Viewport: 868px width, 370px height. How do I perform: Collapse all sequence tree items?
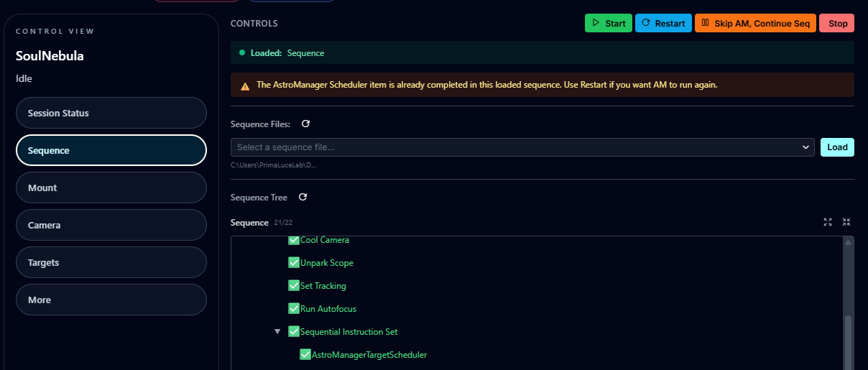coord(846,223)
